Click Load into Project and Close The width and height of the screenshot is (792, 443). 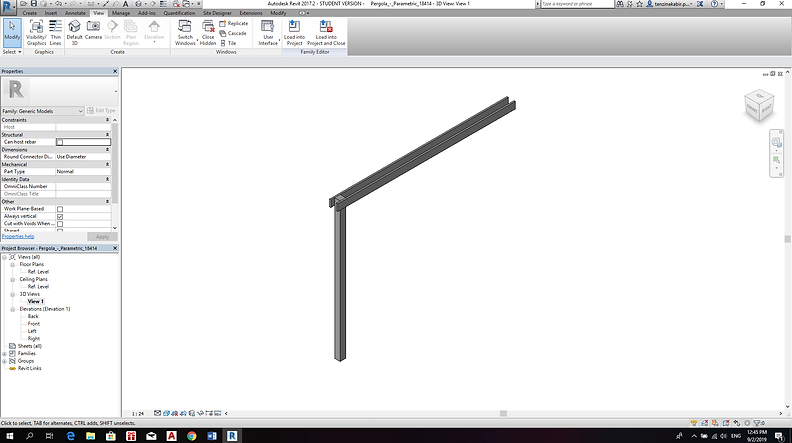pos(326,33)
